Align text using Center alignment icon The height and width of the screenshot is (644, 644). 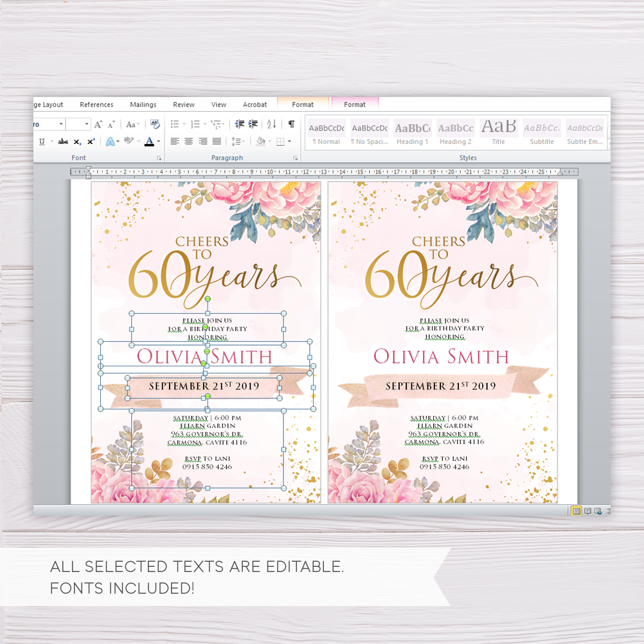[189, 141]
